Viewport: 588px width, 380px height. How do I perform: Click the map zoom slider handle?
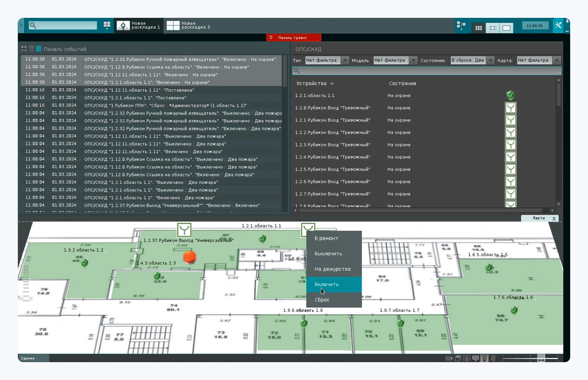tap(541, 358)
